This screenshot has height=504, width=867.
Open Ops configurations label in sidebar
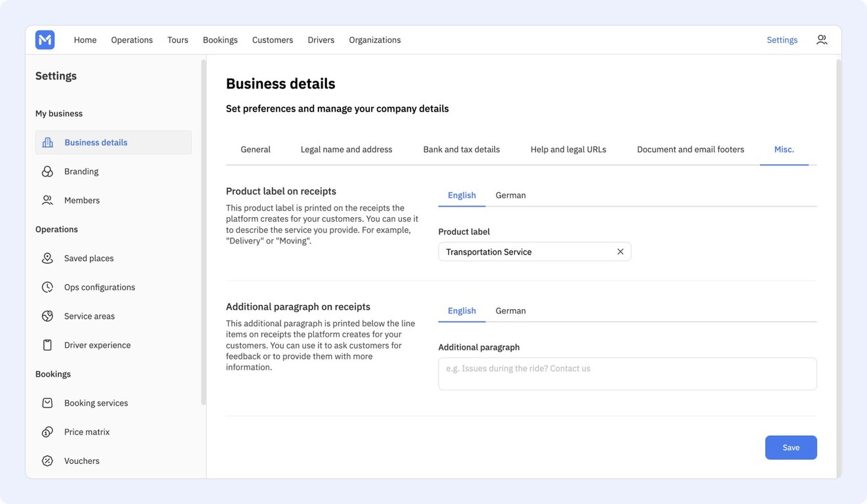coord(100,287)
